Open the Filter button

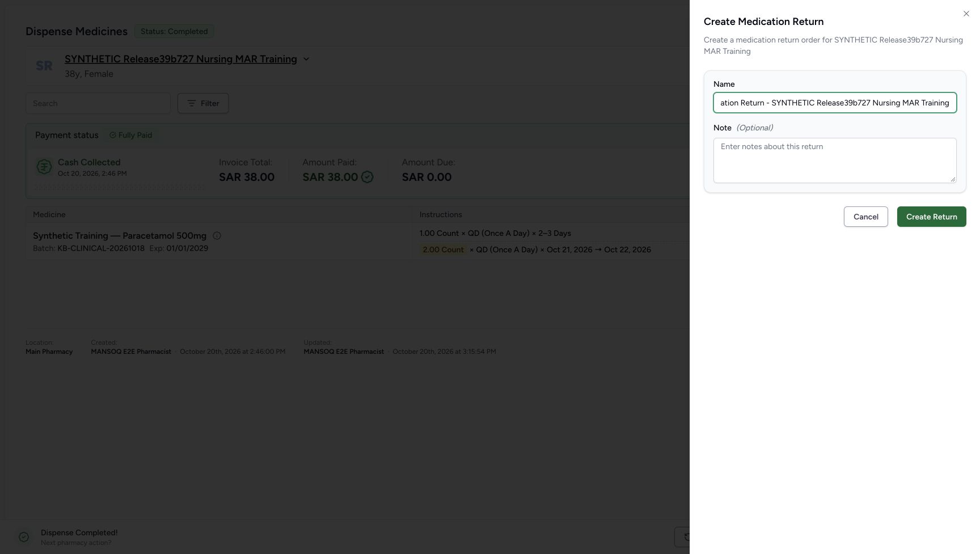click(x=203, y=103)
